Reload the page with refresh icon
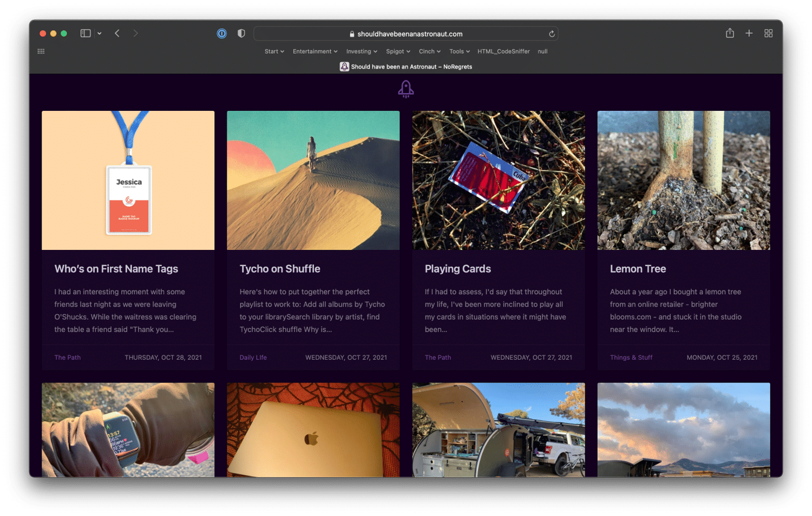The height and width of the screenshot is (516, 812). (x=552, y=34)
